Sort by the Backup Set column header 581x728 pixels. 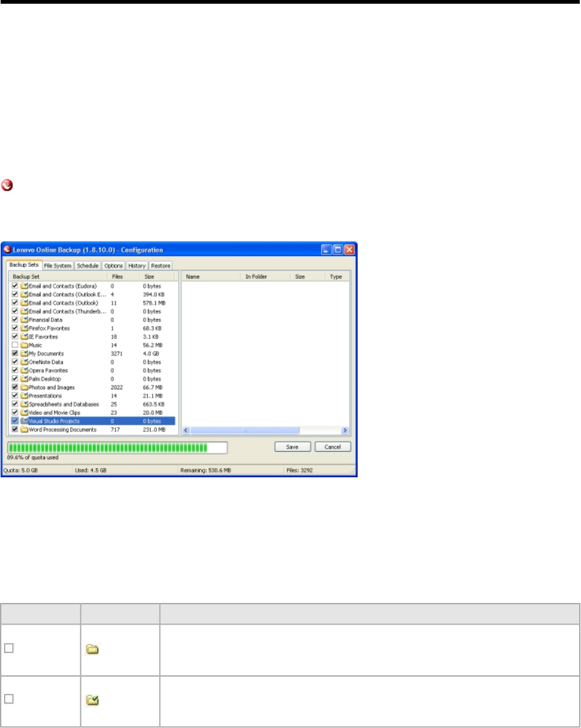[x=58, y=276]
